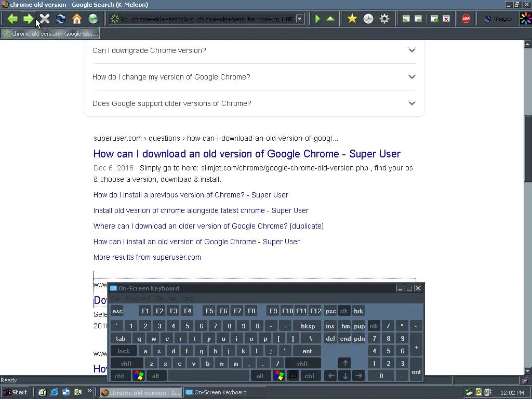The width and height of the screenshot is (532, 399).
Task: Open On-Screen Keyboard Help menu
Action: pyautogui.click(x=188, y=298)
